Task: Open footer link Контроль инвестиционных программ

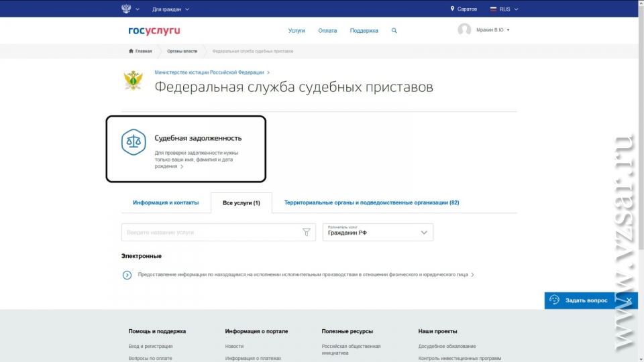Action: coord(460,358)
